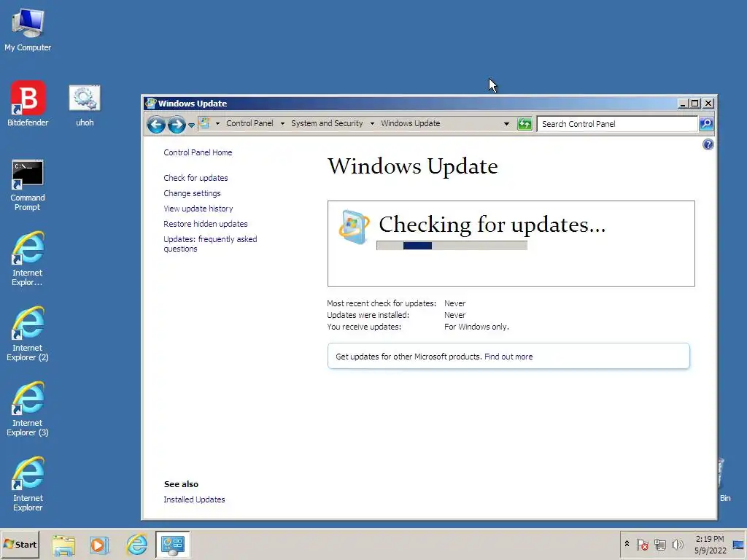Click the checking for updates progress bar
747x560 pixels.
452,246
